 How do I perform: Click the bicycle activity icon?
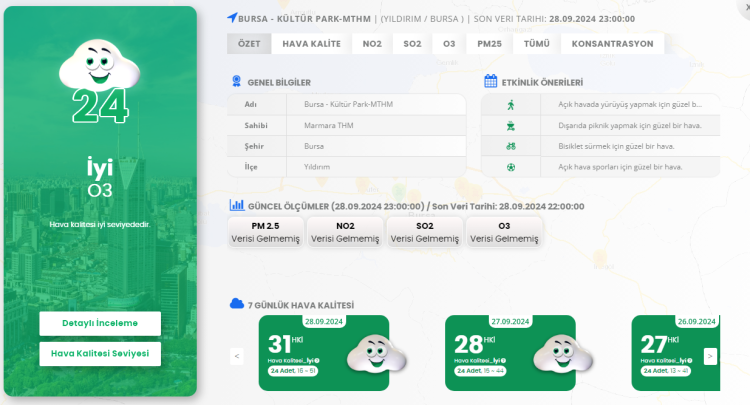pos(511,146)
